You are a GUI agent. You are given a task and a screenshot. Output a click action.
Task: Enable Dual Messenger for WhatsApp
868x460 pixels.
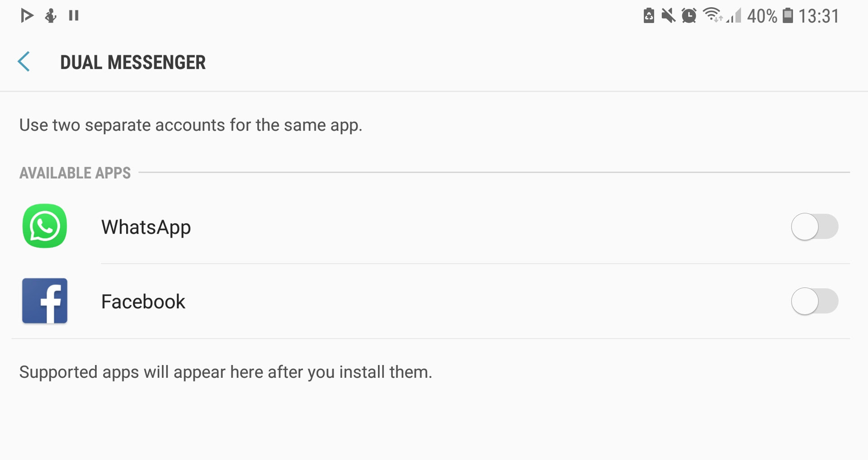(814, 226)
